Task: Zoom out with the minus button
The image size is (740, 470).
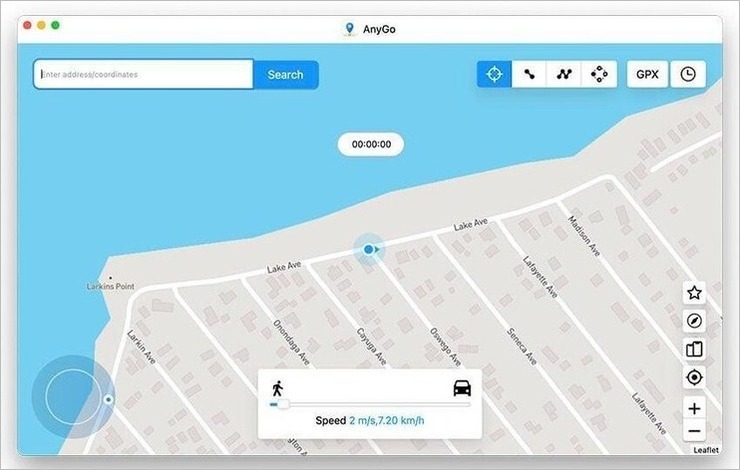Action: click(x=694, y=431)
